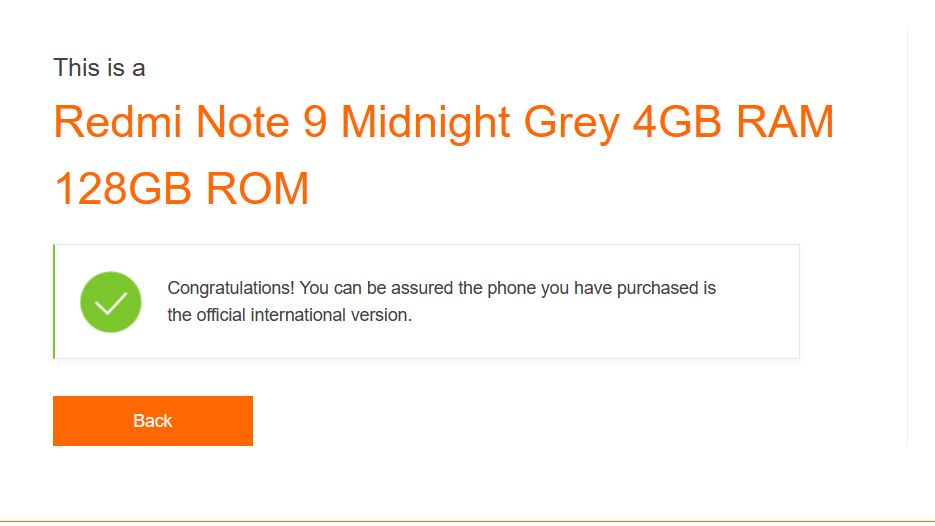Click the "128GB" storage text

click(123, 189)
